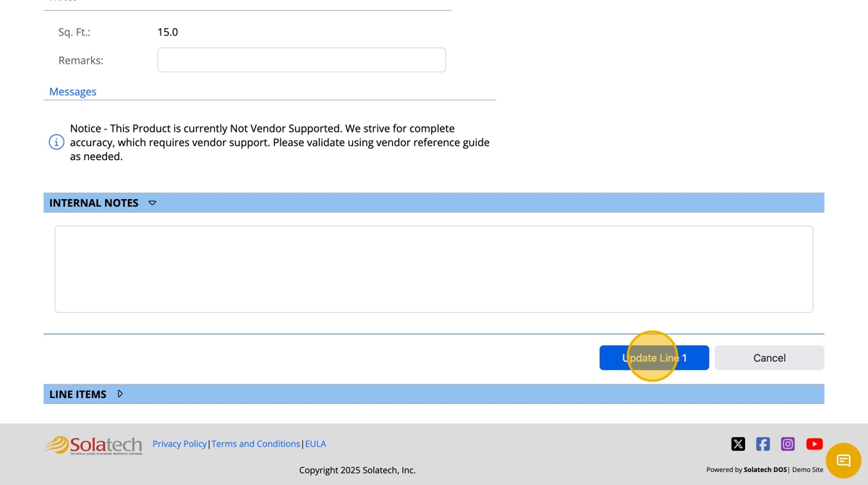The width and height of the screenshot is (868, 485).
Task: Click the Copyright 2025 Solatech text
Action: [x=357, y=470]
